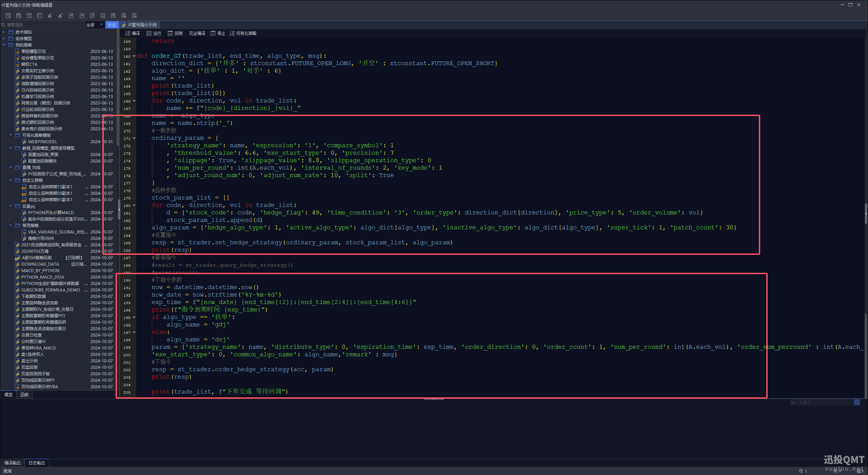Stop execution with 停止 button
The width and height of the screenshot is (868, 475).
tap(218, 33)
